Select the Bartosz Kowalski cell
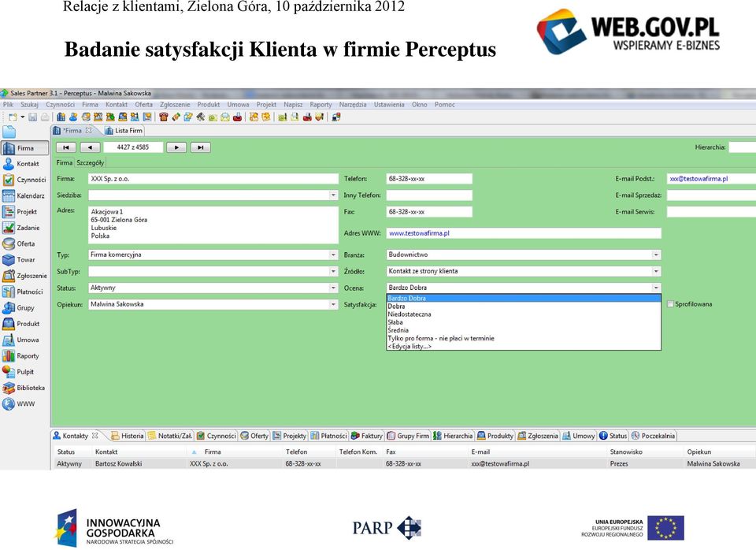The image size is (756, 550). point(119,463)
